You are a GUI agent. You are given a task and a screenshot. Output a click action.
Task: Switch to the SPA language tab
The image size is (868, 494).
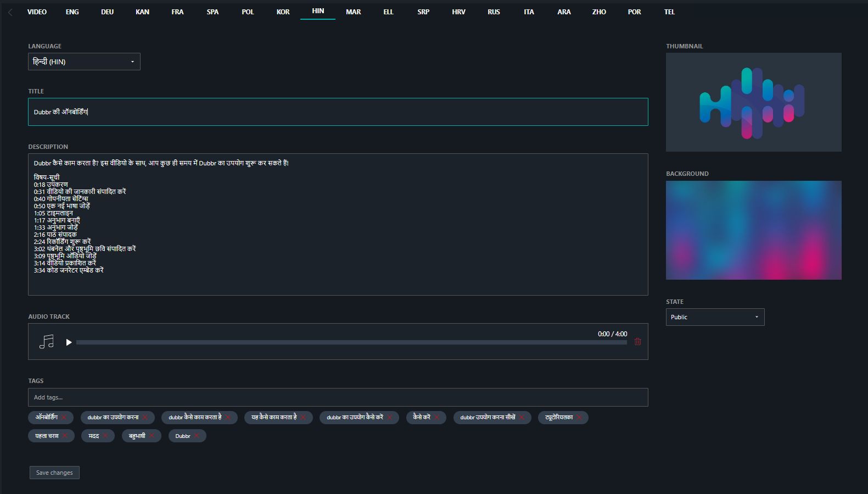212,12
